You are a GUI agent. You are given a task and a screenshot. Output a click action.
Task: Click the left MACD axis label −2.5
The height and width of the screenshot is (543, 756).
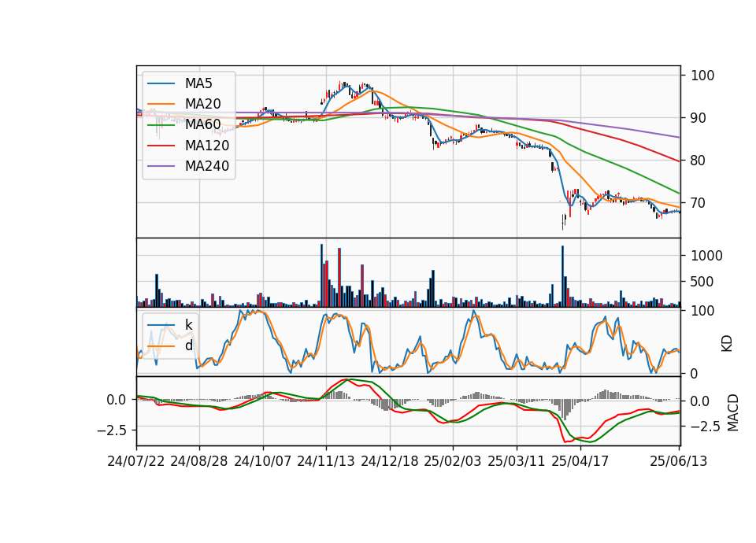pyautogui.click(x=111, y=430)
